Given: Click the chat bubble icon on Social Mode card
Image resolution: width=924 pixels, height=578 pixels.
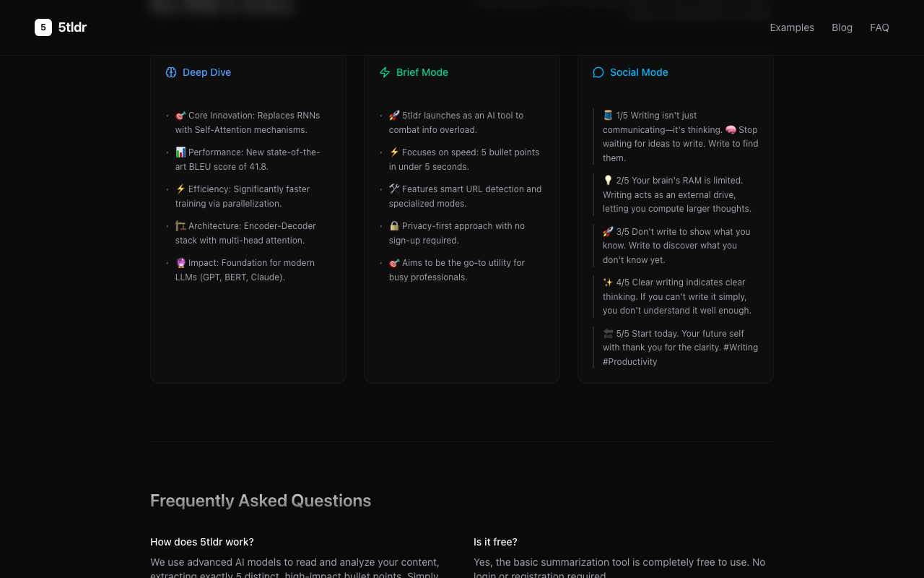Looking at the screenshot, I should click(x=598, y=72).
